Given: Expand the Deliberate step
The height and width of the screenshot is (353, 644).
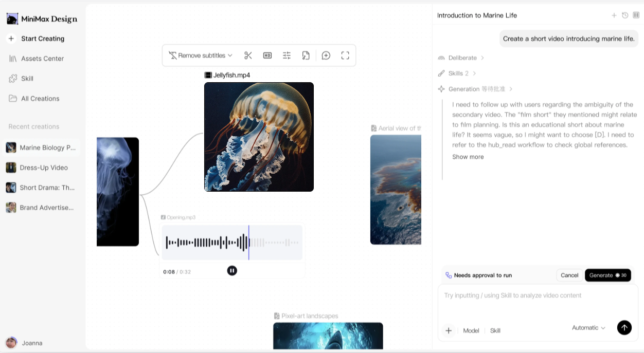Looking at the screenshot, I should pos(461,58).
